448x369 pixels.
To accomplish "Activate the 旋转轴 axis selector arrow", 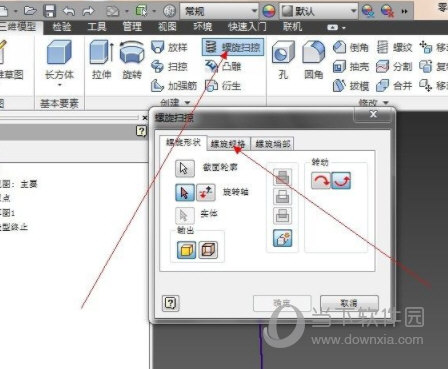I will point(185,192).
